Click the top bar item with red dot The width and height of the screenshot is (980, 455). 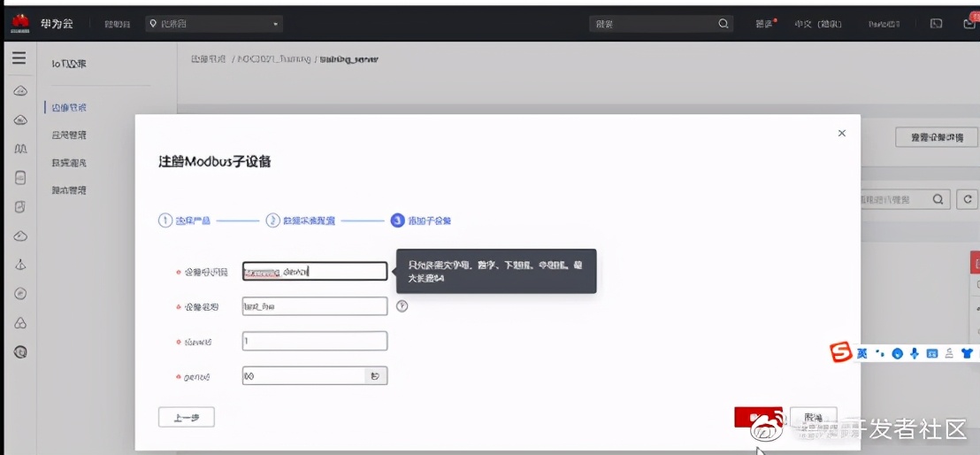pyautogui.click(x=766, y=24)
